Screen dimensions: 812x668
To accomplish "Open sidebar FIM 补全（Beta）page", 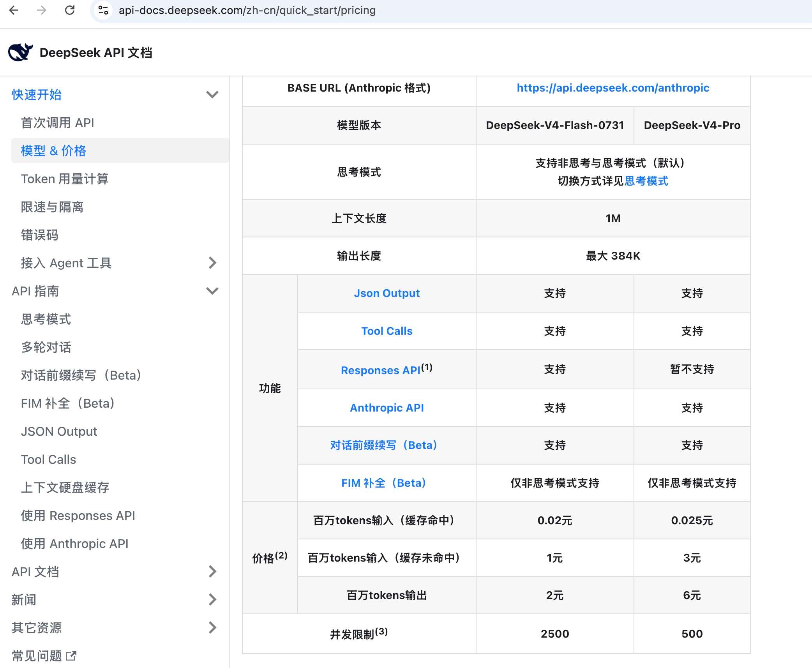I will [x=68, y=403].
